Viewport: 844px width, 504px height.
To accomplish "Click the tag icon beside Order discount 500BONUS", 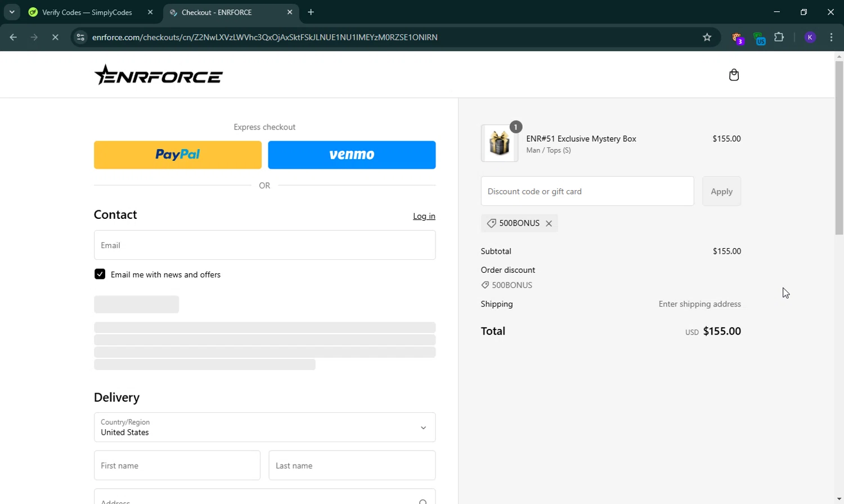I will point(485,285).
